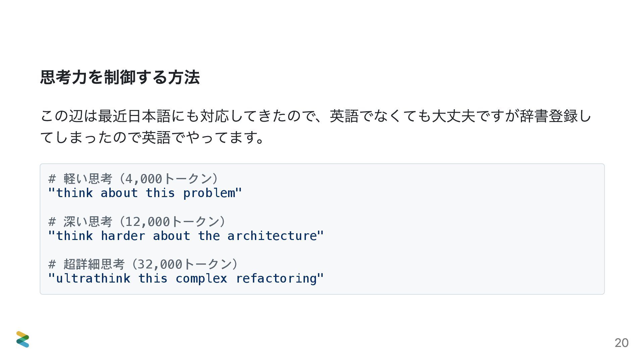Click the slide page number 20
The image size is (644, 362).
coord(622,343)
